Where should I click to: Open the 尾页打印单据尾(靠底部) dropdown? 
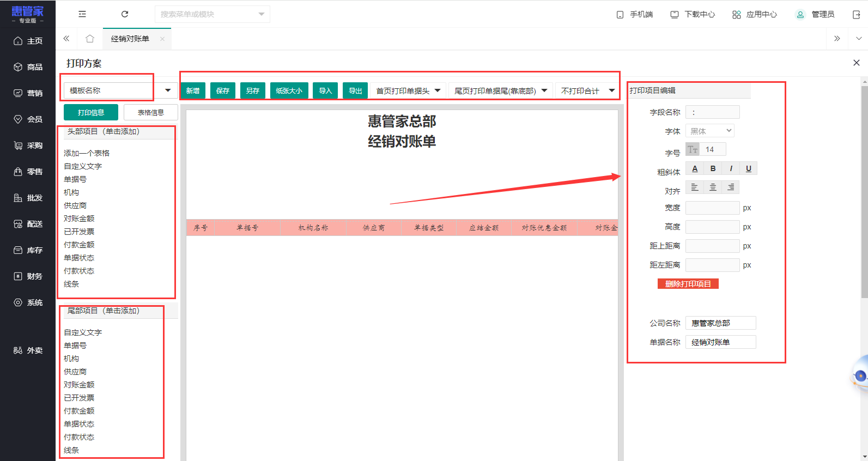501,90
